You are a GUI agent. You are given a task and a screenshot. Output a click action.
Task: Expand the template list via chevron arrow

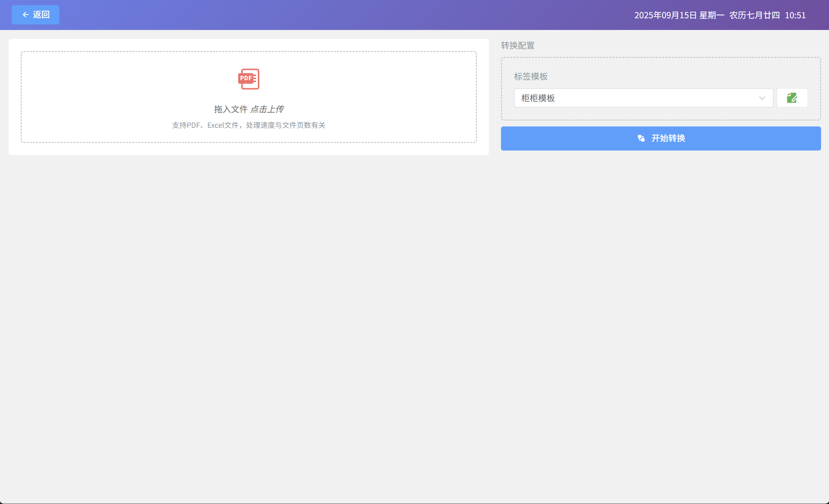[762, 98]
